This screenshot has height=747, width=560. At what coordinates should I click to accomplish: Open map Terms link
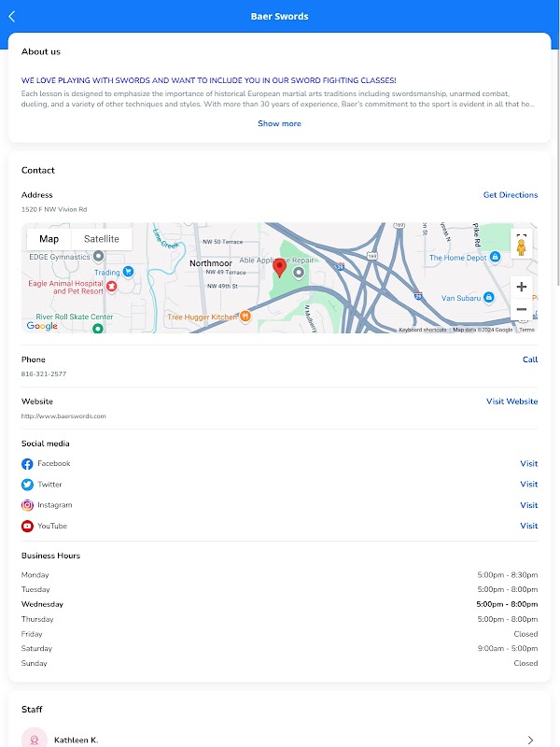click(x=527, y=330)
